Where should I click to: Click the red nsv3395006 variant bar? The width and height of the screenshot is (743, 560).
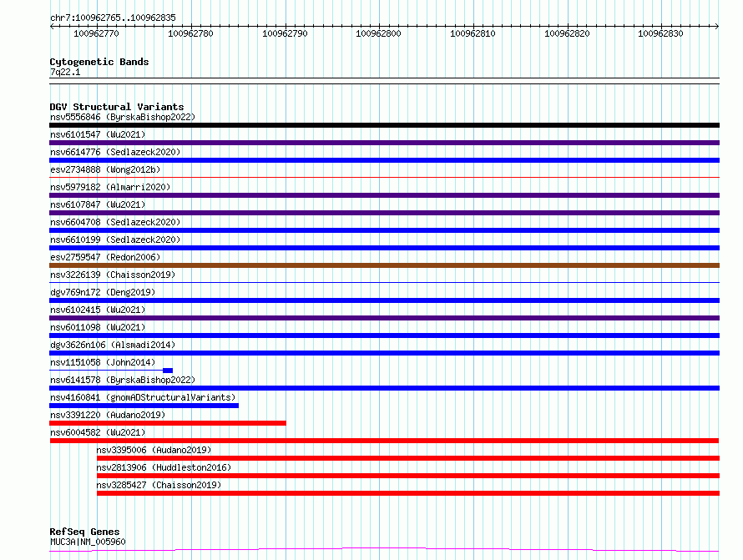[x=408, y=459]
